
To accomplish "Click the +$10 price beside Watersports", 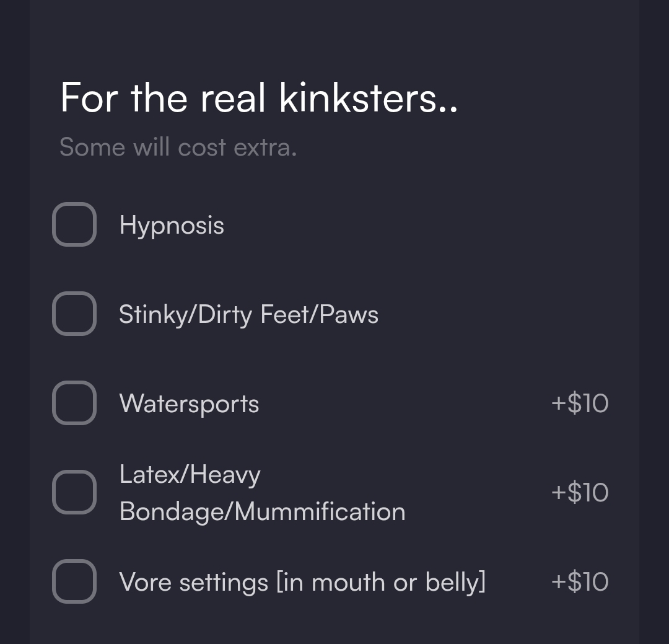I will 580,404.
